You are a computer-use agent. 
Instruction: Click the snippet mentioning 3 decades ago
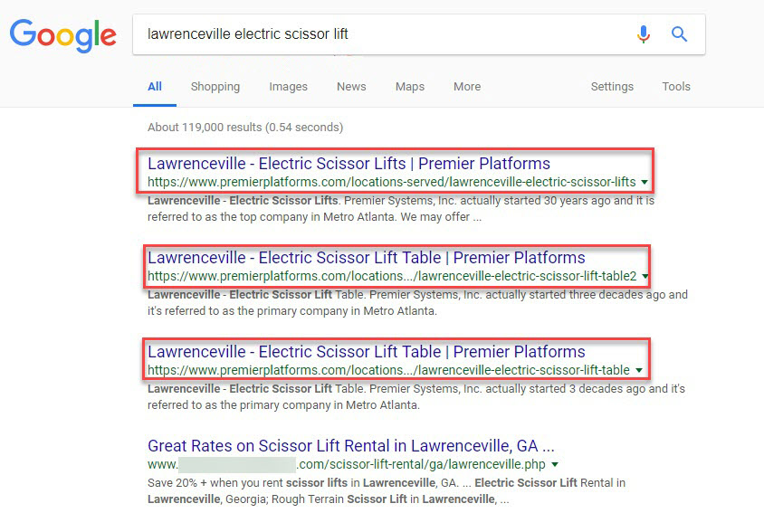[x=416, y=396]
